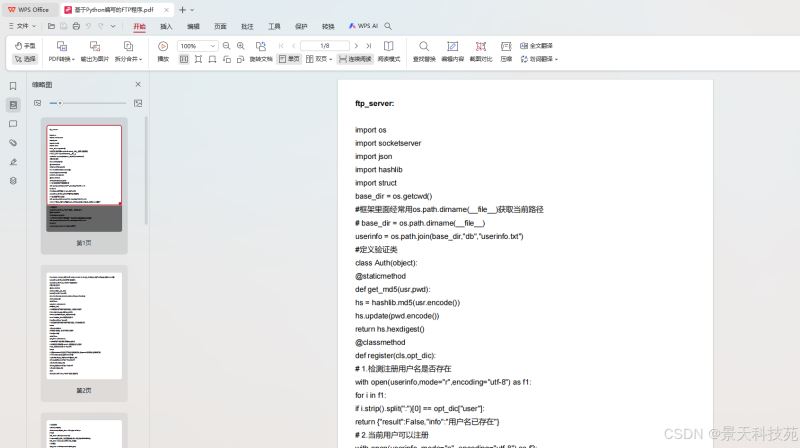Viewport: 800px width, 448px height.
Task: Click the search magnifier beside WPS AI
Action: tap(388, 26)
